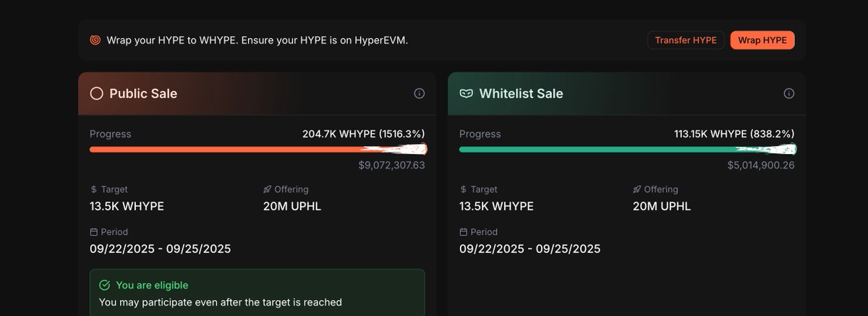Click the green eligibility checkmark icon
The height and width of the screenshot is (316, 868).
coord(105,286)
